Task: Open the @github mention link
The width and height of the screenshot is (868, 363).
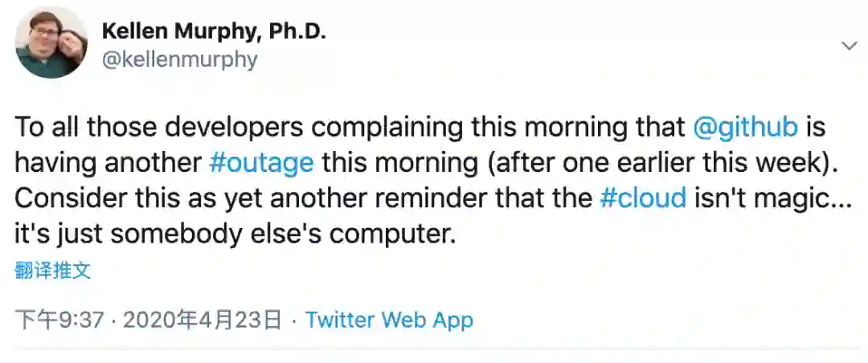Action: point(745,128)
